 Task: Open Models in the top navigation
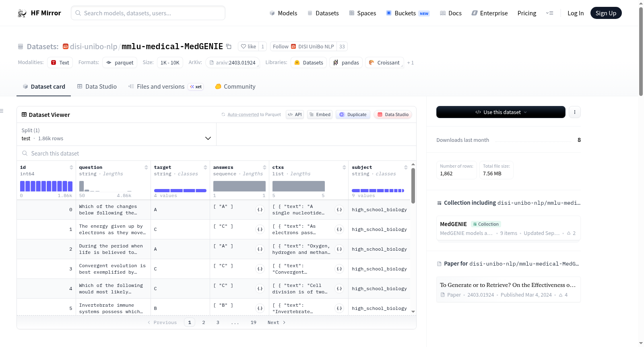point(283,13)
